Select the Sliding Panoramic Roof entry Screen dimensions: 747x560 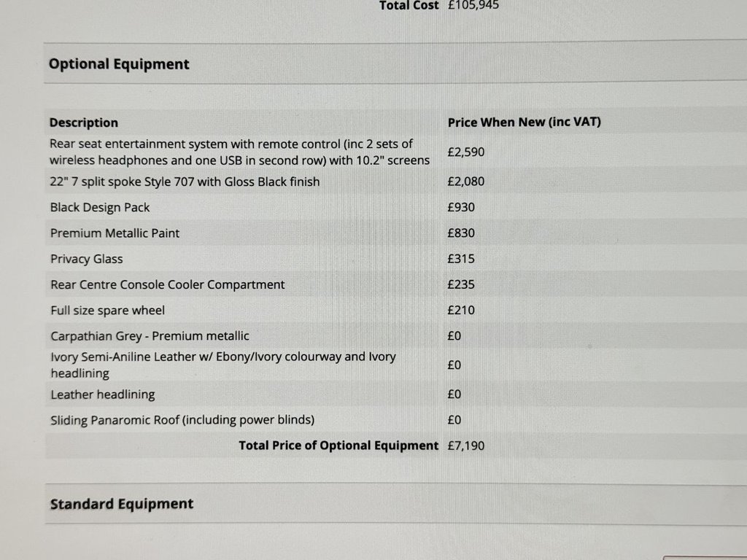tap(182, 420)
